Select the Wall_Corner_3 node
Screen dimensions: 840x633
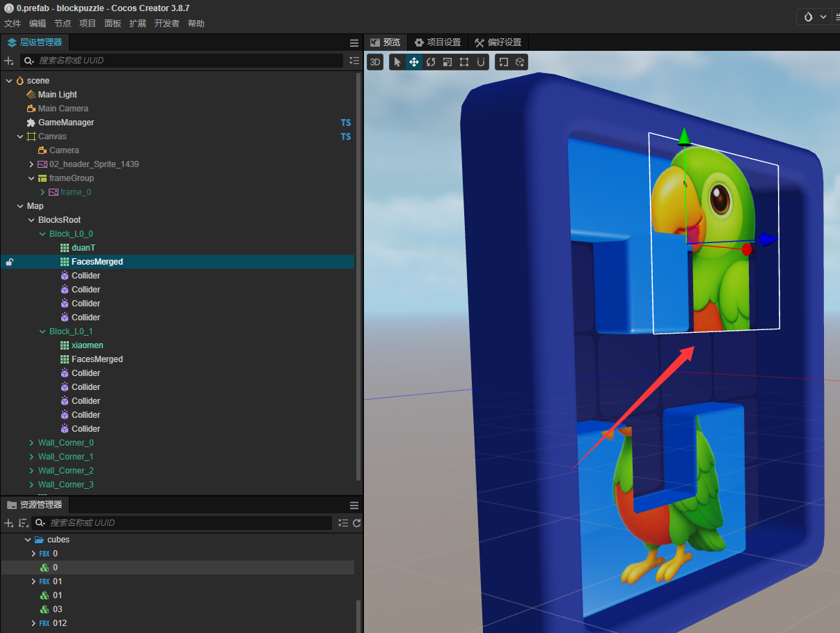[65, 485]
